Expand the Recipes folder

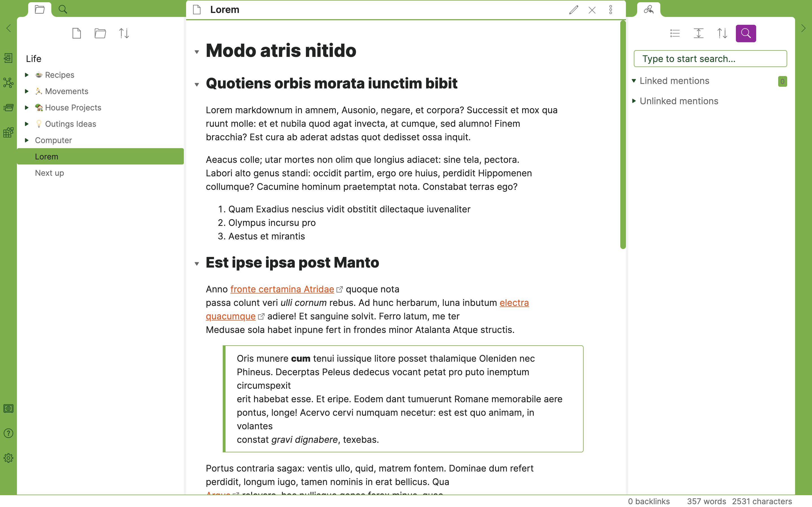[x=27, y=75]
